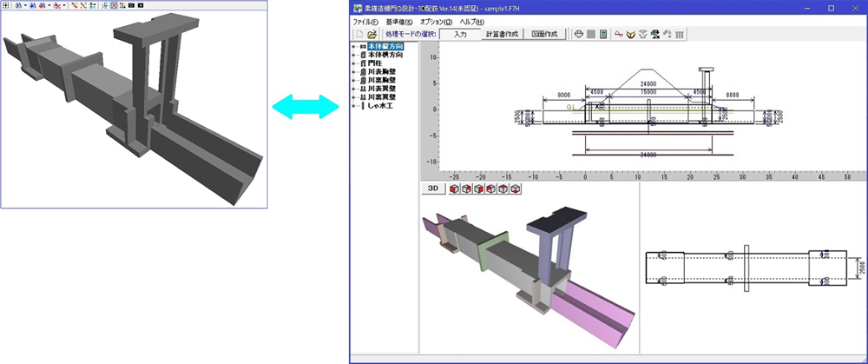The image size is (868, 364).
Task: Select しゃ水工 in the tree
Action: pyautogui.click(x=381, y=105)
